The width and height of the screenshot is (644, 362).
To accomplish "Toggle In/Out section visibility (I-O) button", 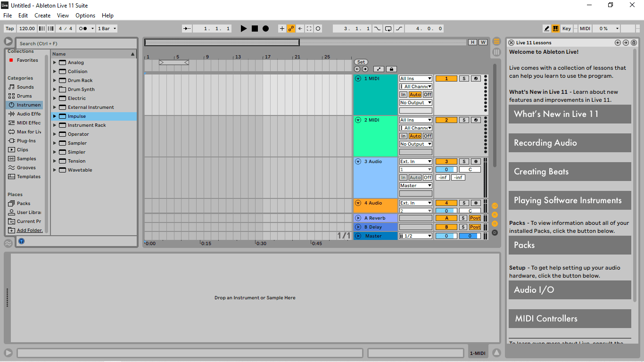I will 495,206.
